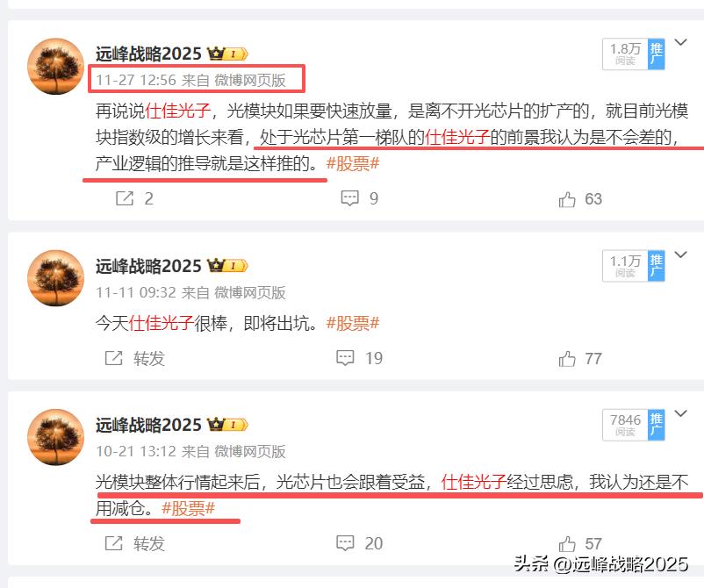Expand the chevron menu on the 11-27 post

click(x=681, y=43)
